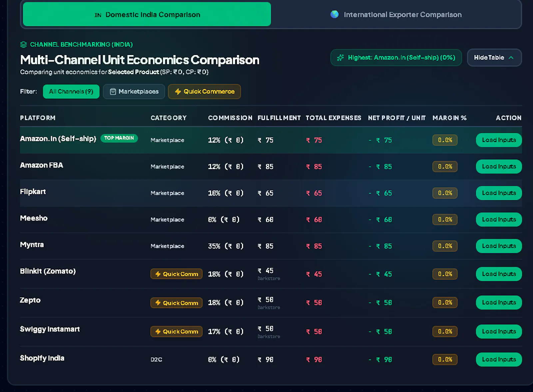This screenshot has width=533, height=392.
Task: Click the lightning icon on Quick Commerce filter
Action: click(x=178, y=92)
